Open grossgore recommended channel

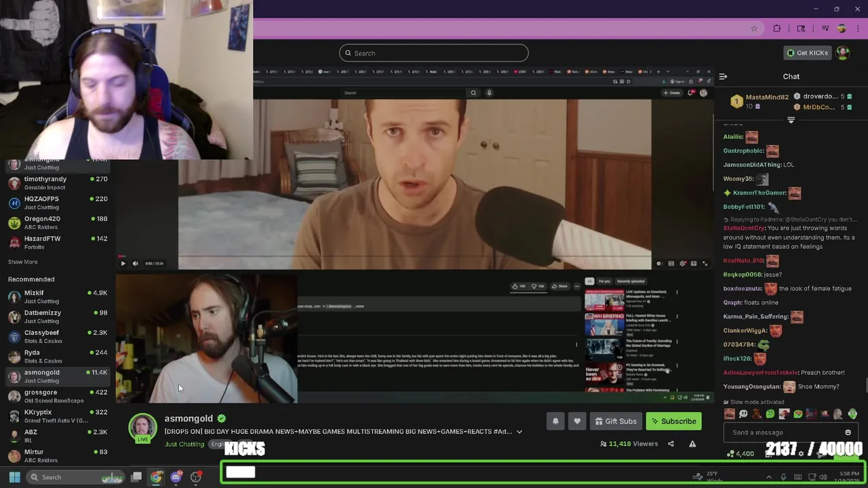tap(58, 396)
